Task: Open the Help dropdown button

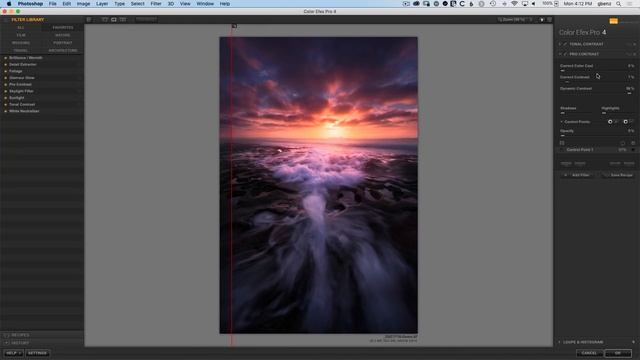Action: 13,353
